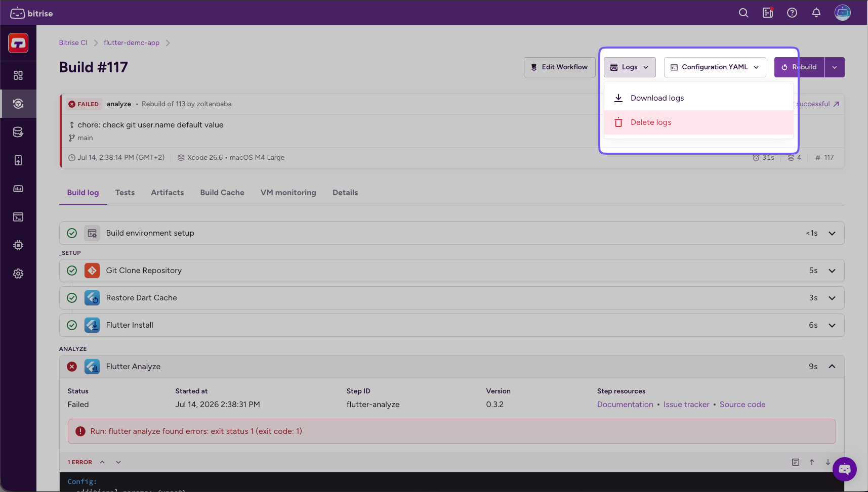Open the chip-shaped sidebar icon

pos(18,245)
